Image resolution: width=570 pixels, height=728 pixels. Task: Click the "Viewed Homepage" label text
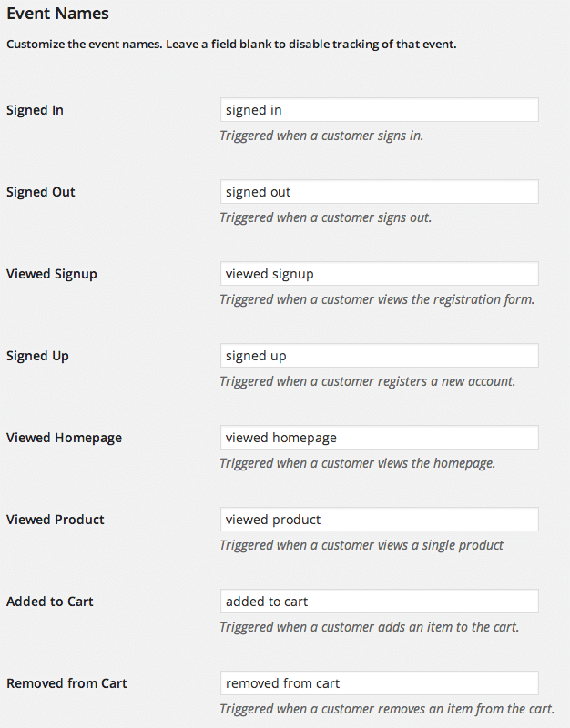(x=64, y=438)
